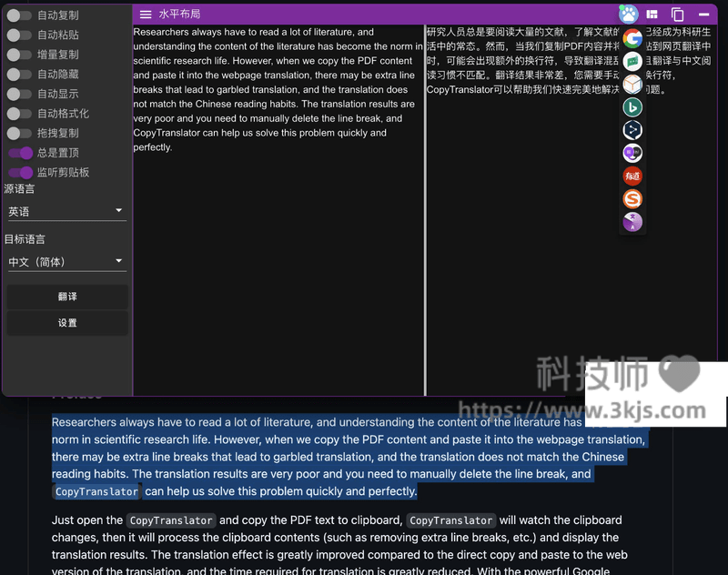This screenshot has height=575, width=728.
Task: Switch on 自动显示
Action: click(x=19, y=94)
